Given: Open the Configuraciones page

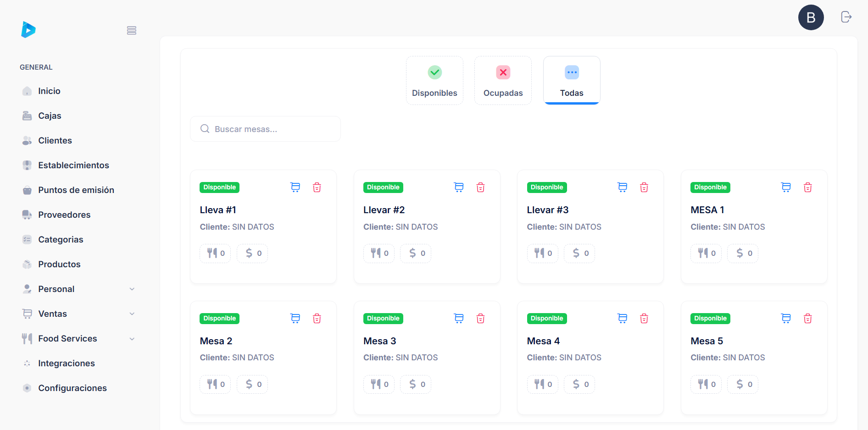Looking at the screenshot, I should [72, 388].
